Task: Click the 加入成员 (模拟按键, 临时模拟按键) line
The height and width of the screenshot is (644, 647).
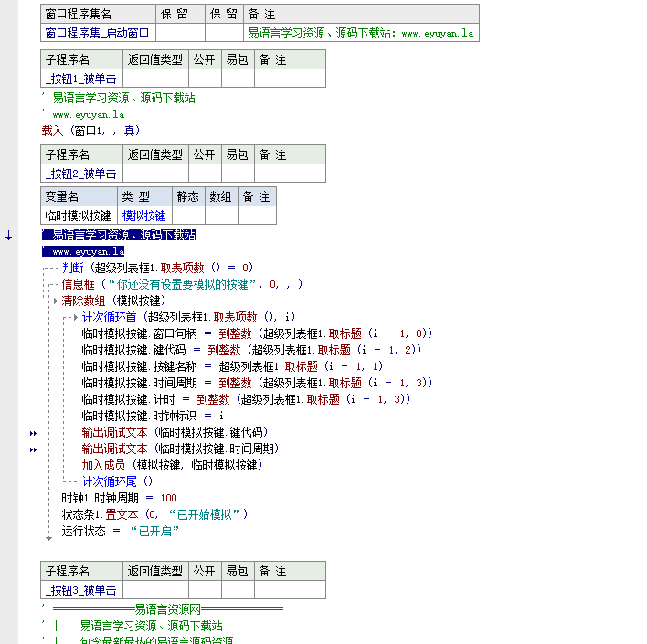Action: pyautogui.click(x=172, y=465)
